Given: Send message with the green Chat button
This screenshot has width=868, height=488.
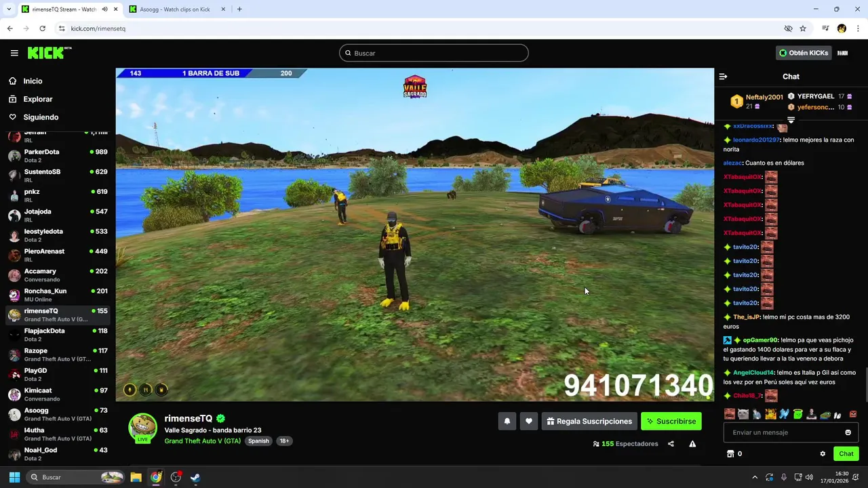Looking at the screenshot, I should coord(846,454).
